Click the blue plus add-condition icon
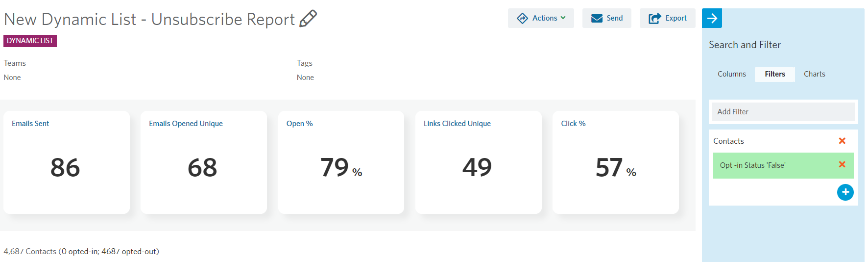Viewport: 868px width, 262px height. [845, 192]
